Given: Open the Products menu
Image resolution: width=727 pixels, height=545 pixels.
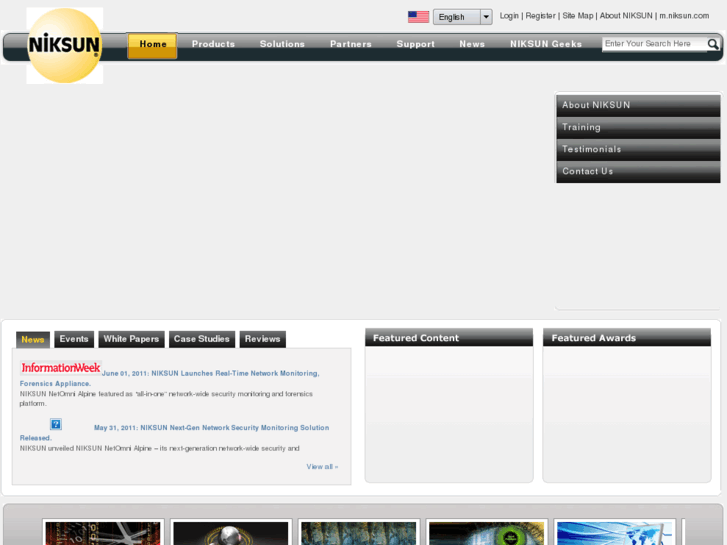Looking at the screenshot, I should point(213,44).
